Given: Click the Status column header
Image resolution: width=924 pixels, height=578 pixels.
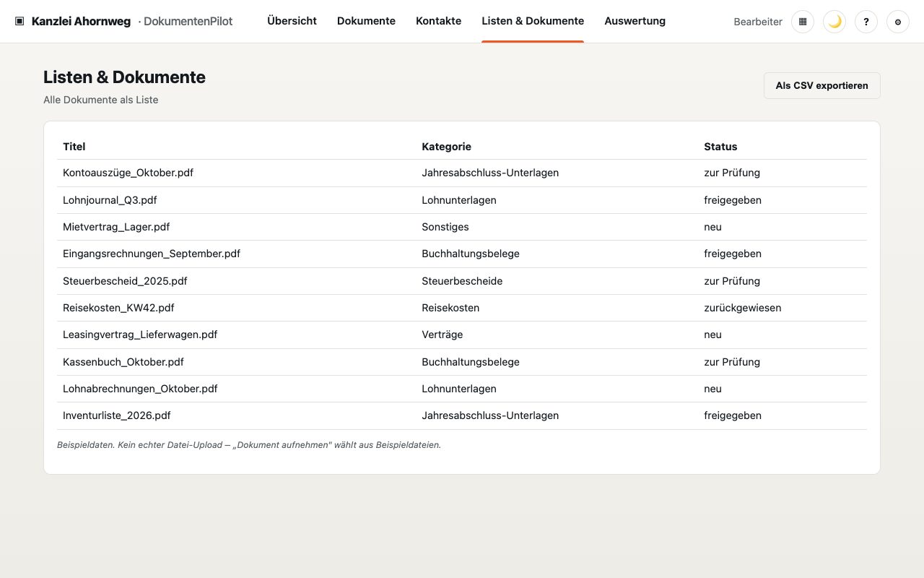Looking at the screenshot, I should pyautogui.click(x=720, y=147).
